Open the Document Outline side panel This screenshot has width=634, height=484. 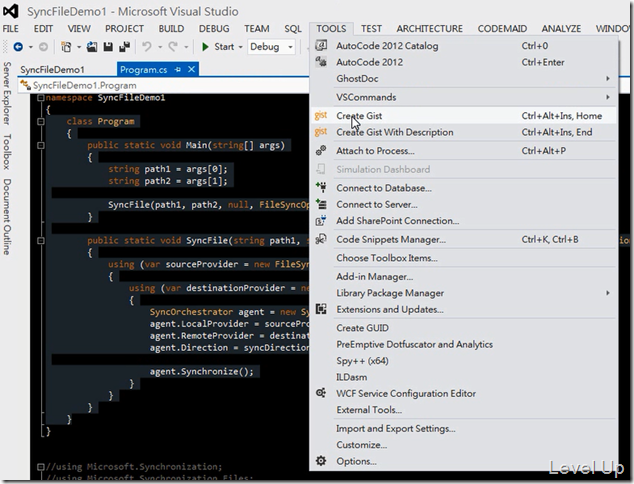tap(6, 216)
